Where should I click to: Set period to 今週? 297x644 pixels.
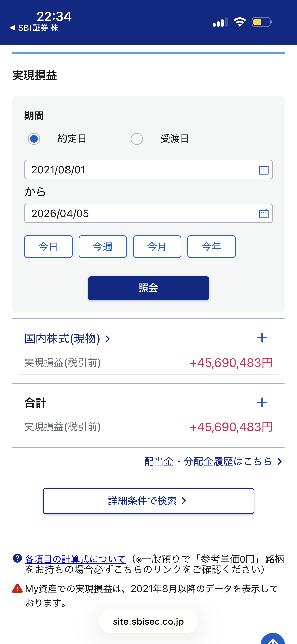click(103, 247)
